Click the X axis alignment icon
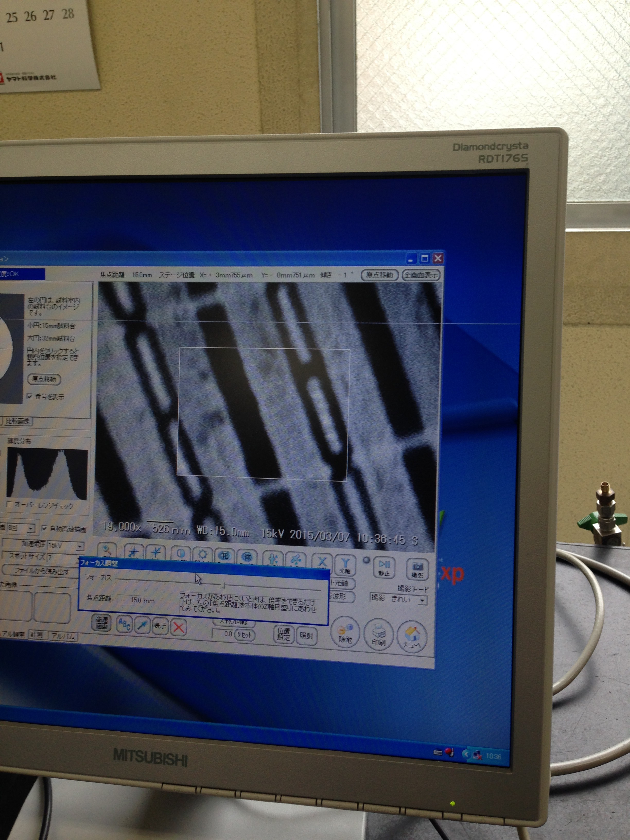630x840 pixels. (322, 562)
